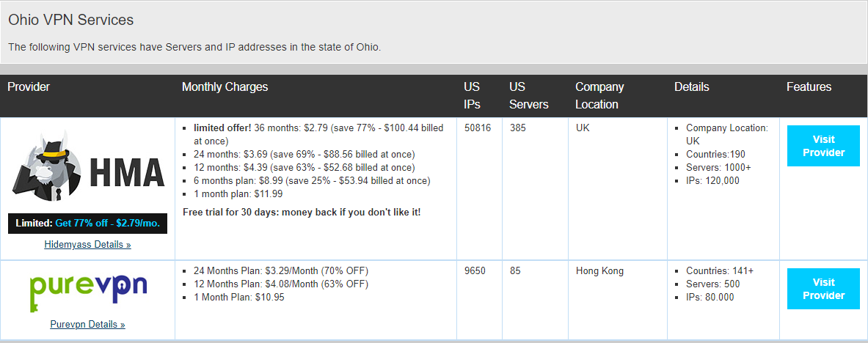Screen dimensions: 868x343
Task: Click the Details column header
Action: pyautogui.click(x=691, y=87)
